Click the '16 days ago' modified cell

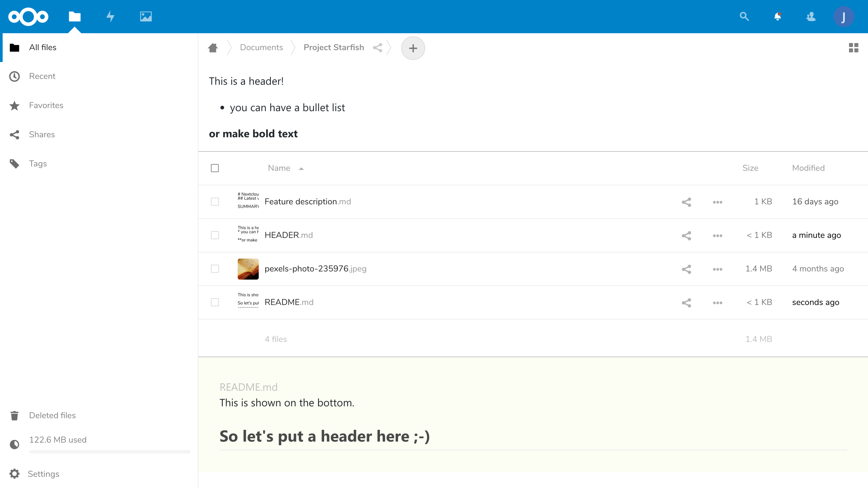(815, 202)
